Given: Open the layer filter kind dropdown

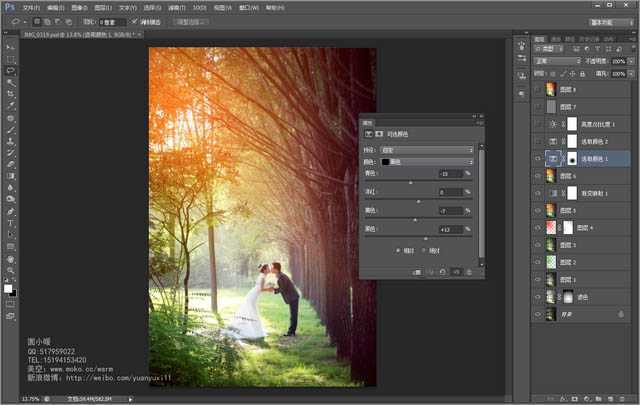Looking at the screenshot, I should coord(549,49).
